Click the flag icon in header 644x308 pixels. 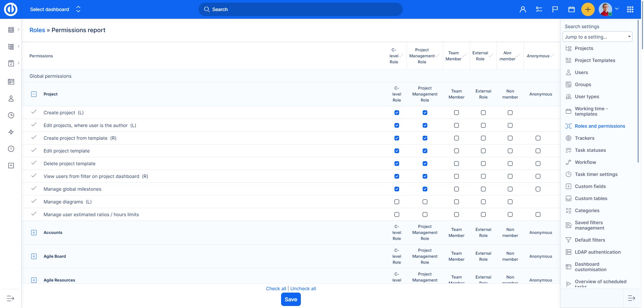point(555,9)
